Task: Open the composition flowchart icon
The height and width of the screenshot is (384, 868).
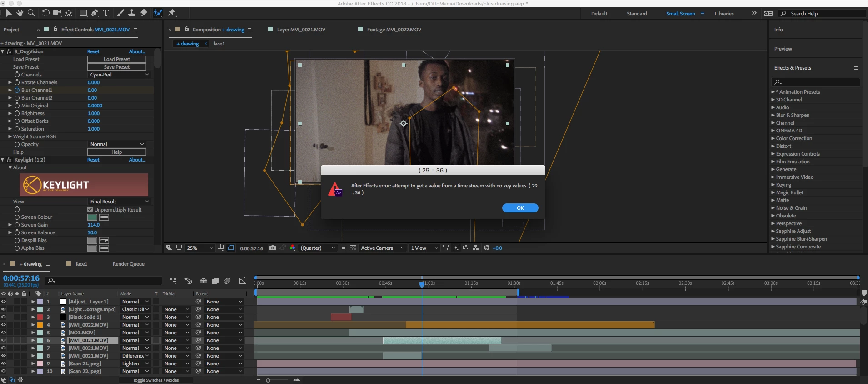Action: point(475,248)
